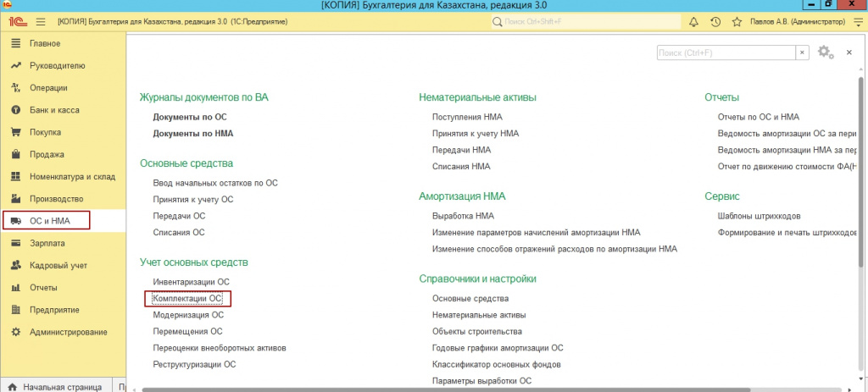Viewport: 868px width, 392px height.
Task: Open Принятия к учету НМА
Action: pos(476,133)
